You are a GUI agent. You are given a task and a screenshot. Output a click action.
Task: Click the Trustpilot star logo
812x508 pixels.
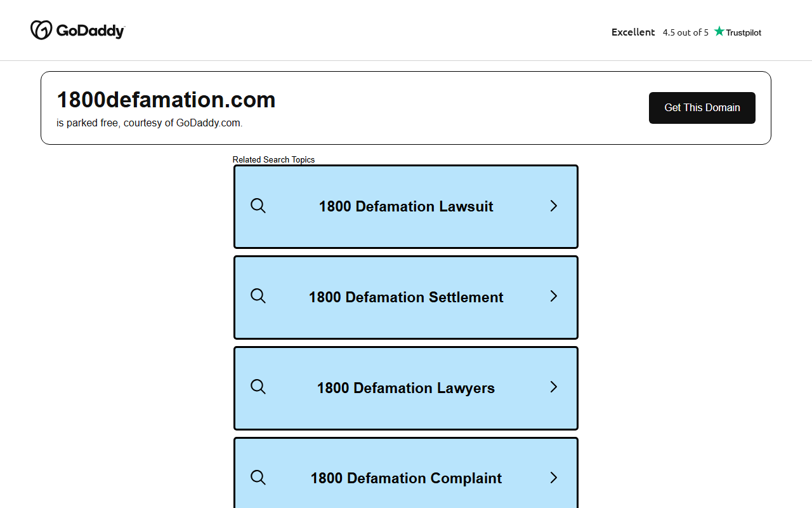coord(737,32)
